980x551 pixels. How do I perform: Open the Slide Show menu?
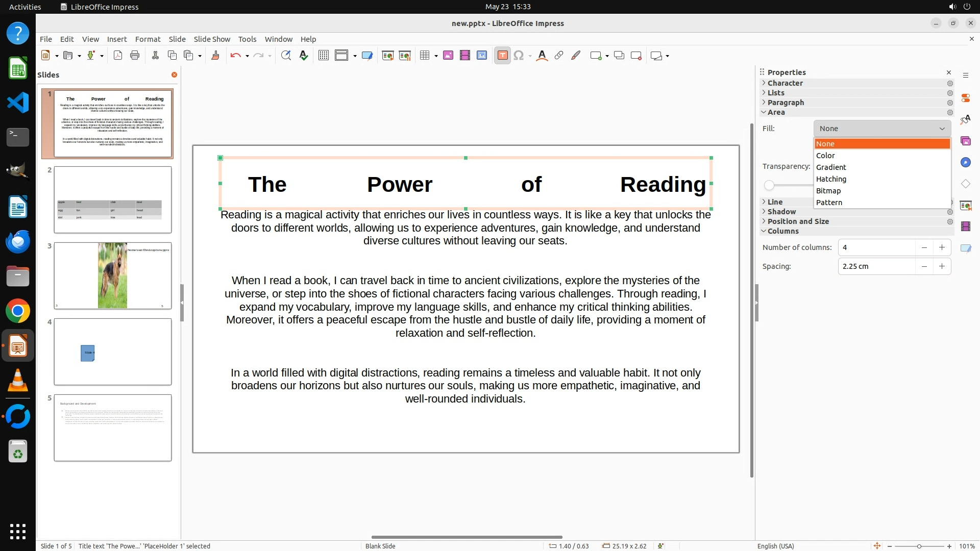[x=212, y=39]
